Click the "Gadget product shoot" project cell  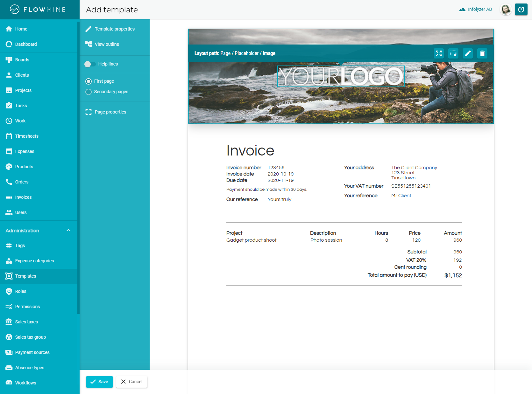(252, 240)
